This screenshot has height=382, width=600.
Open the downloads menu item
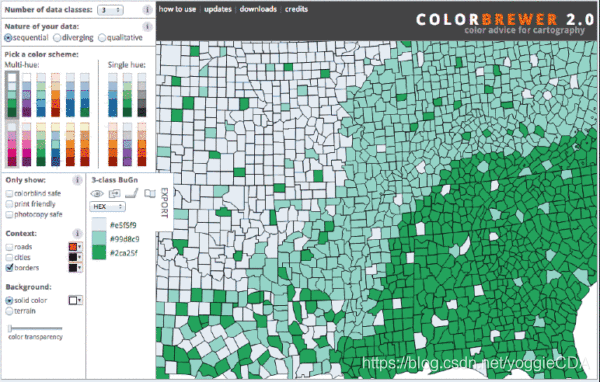coord(258,9)
